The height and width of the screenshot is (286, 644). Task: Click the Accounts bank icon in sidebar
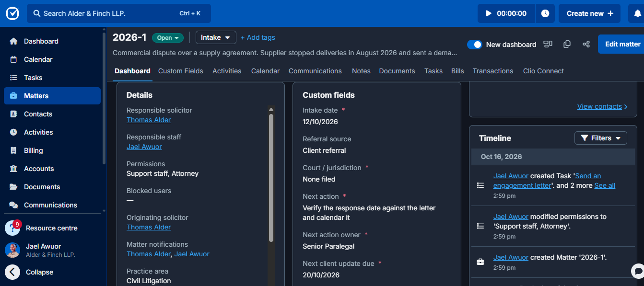[13, 169]
